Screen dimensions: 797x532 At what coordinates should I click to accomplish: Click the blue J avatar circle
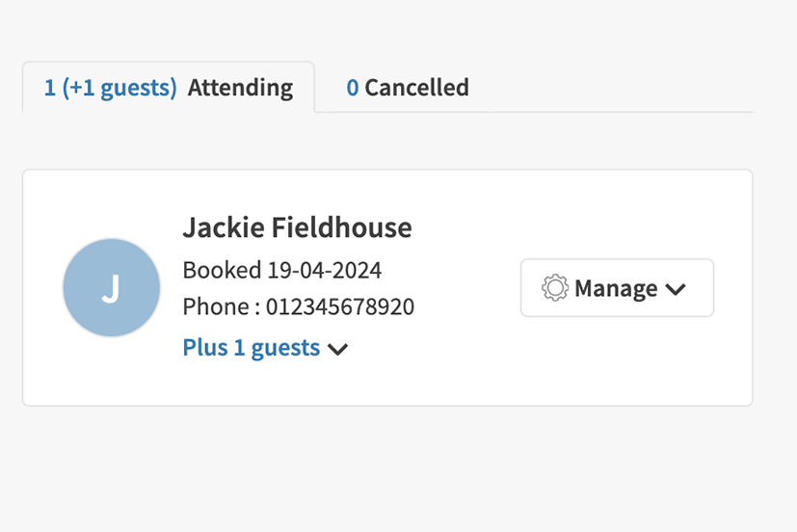click(111, 287)
